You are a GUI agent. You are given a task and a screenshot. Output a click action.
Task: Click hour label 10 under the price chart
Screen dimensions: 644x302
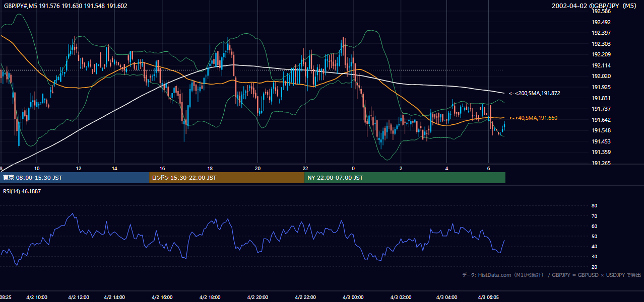click(37, 168)
